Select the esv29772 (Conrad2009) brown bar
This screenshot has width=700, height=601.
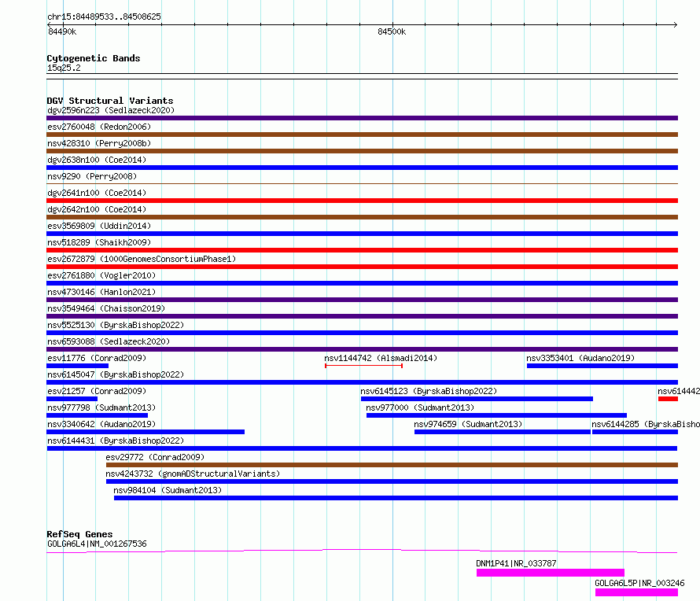coord(392,465)
